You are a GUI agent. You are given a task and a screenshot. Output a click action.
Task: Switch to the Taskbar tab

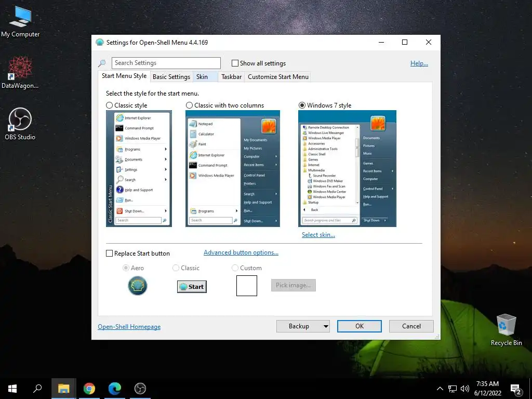point(231,77)
